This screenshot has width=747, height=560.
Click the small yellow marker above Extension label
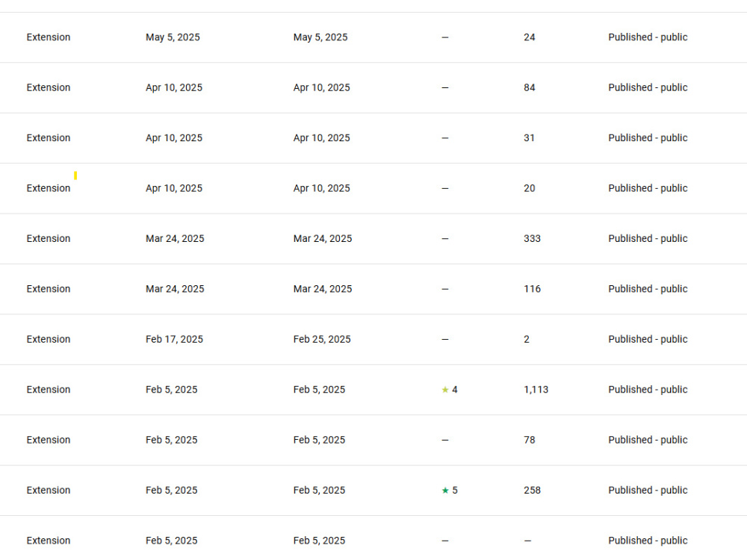pyautogui.click(x=75, y=175)
